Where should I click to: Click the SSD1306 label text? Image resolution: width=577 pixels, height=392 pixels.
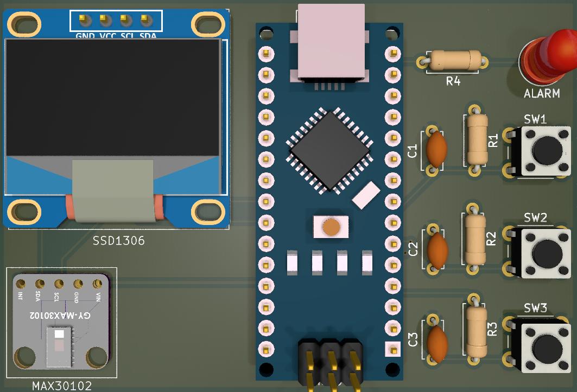[118, 240]
